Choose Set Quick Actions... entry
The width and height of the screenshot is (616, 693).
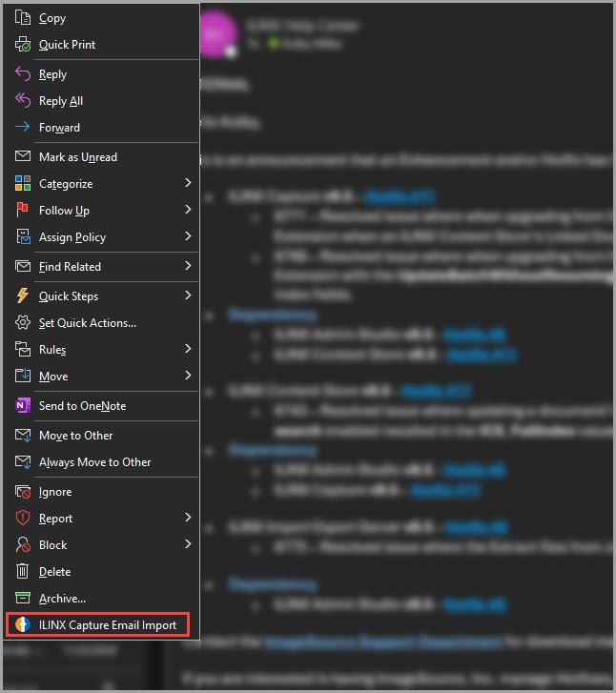(x=87, y=323)
